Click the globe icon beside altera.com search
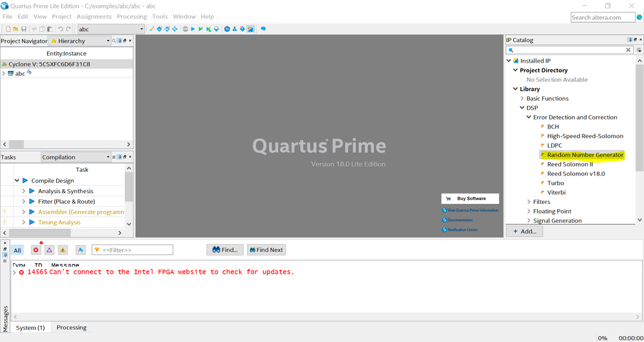This screenshot has width=644, height=342. [x=639, y=17]
